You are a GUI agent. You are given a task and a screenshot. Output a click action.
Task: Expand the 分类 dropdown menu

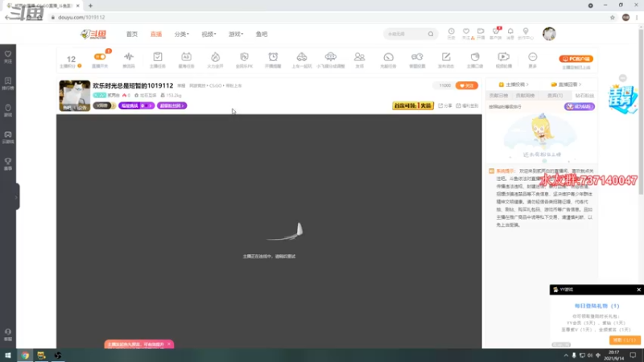182,34
